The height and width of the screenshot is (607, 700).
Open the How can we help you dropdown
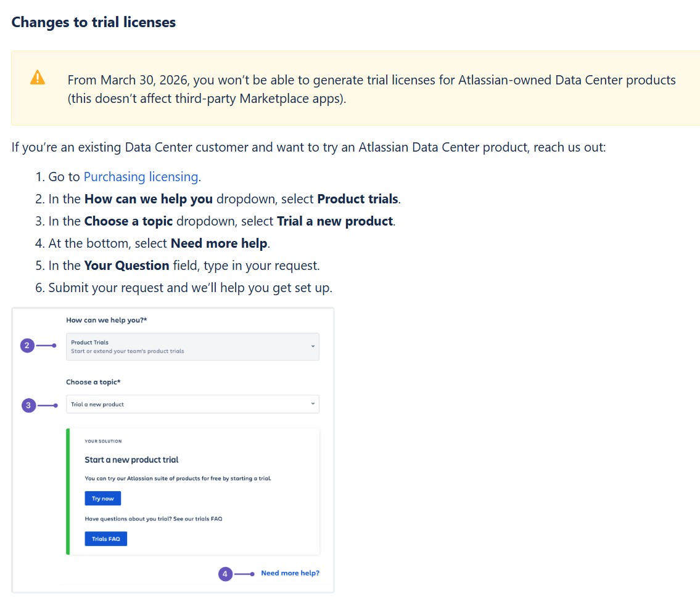click(x=192, y=346)
